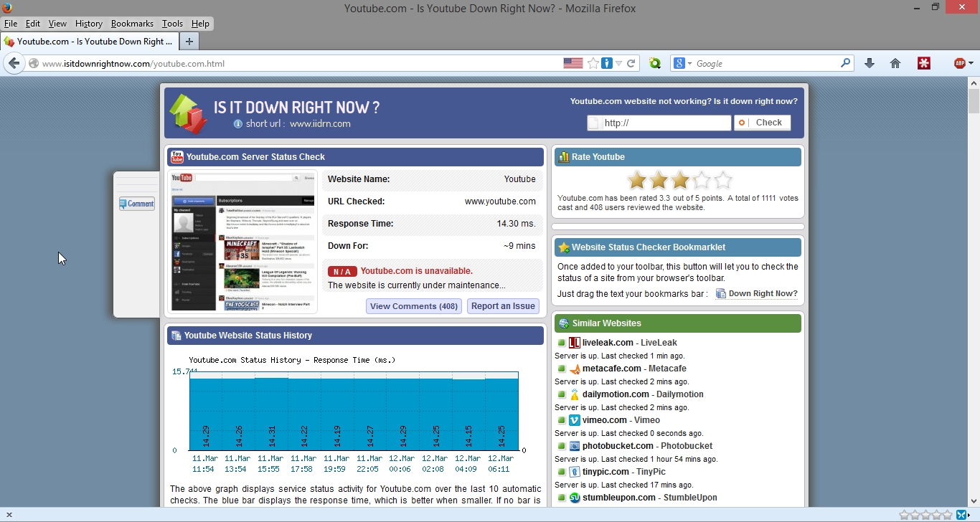Open the Downloads arrow button
The height and width of the screenshot is (522, 980).
coord(870,63)
